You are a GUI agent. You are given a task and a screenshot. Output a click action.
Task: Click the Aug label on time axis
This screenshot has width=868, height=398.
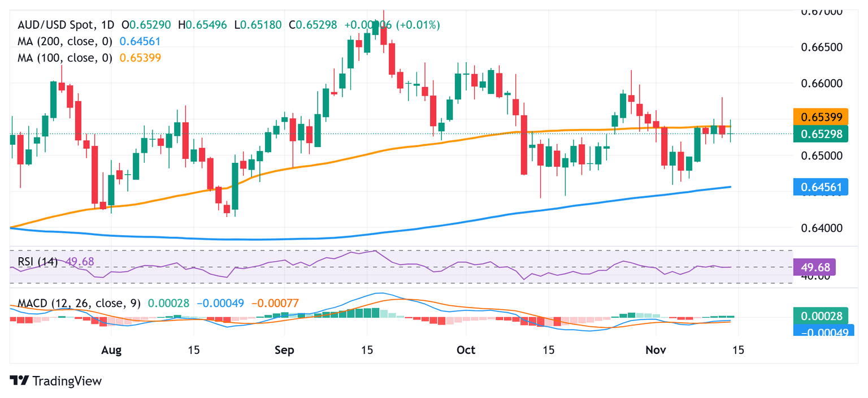111,351
